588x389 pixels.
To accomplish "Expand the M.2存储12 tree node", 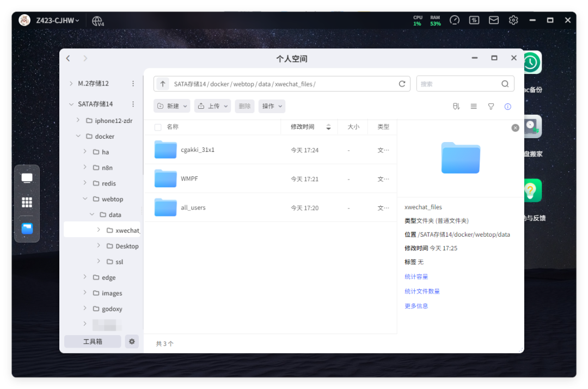I will click(x=71, y=84).
